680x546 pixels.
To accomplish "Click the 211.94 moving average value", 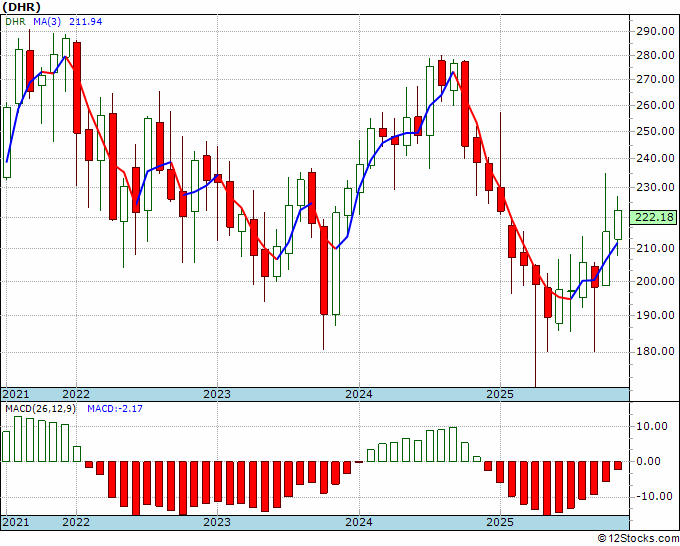I will [85, 21].
